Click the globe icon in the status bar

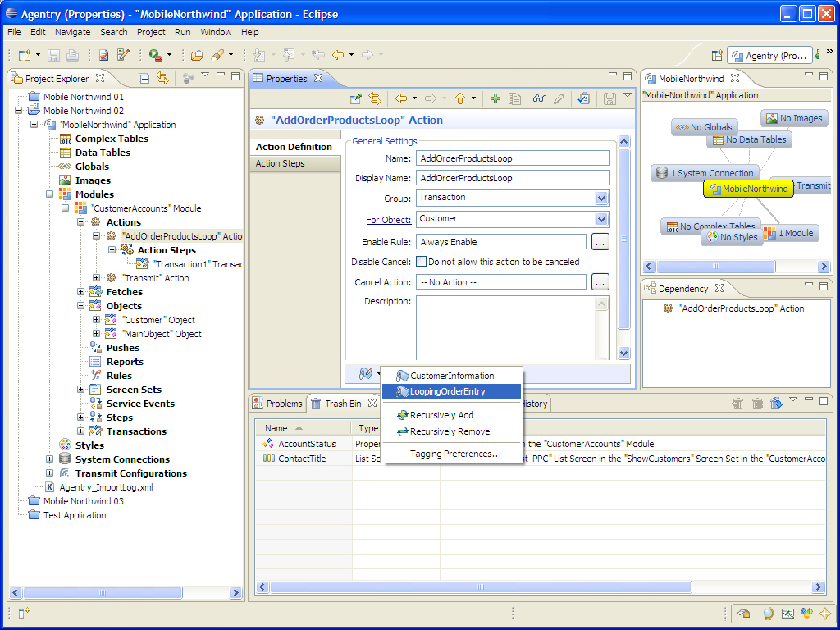[x=768, y=614]
